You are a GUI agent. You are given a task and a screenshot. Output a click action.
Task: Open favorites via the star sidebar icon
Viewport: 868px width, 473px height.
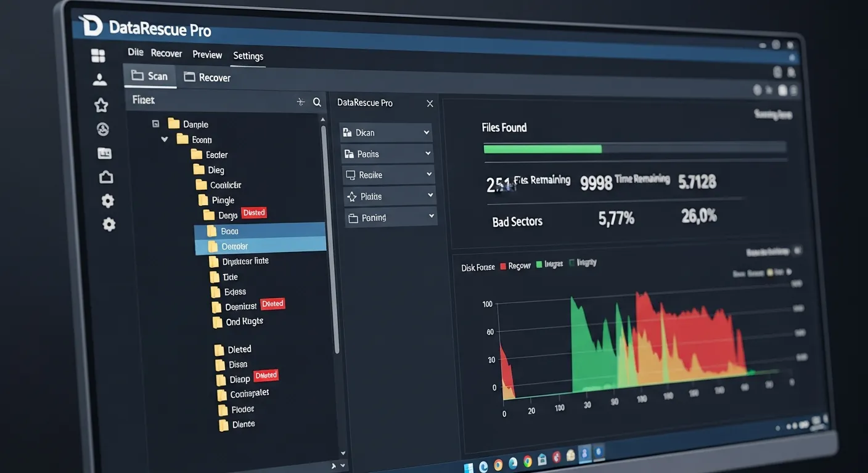point(101,105)
